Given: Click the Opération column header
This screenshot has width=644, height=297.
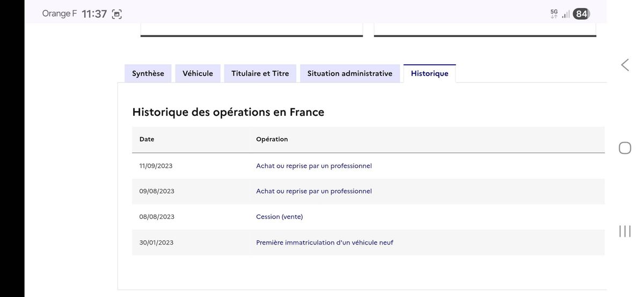Looking at the screenshot, I should (x=272, y=139).
